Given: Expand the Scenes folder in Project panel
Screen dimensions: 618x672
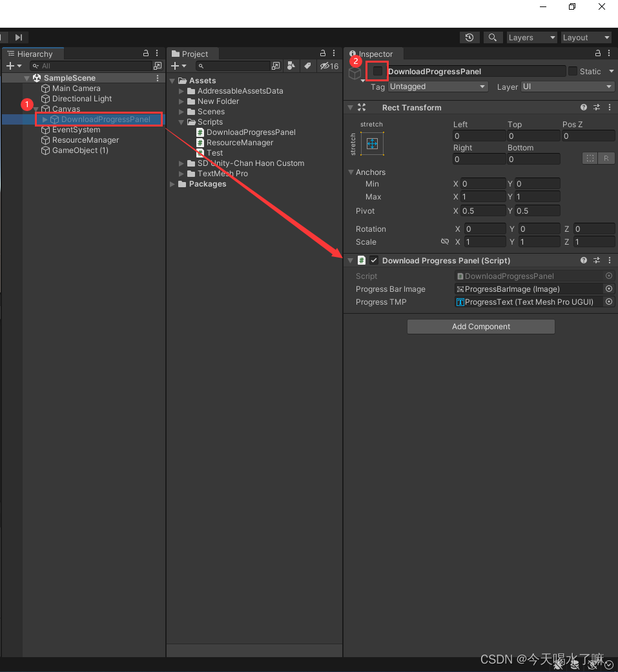Looking at the screenshot, I should point(181,111).
